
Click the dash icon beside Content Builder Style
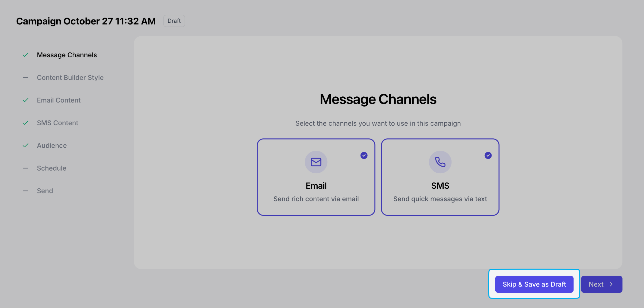[x=25, y=78]
